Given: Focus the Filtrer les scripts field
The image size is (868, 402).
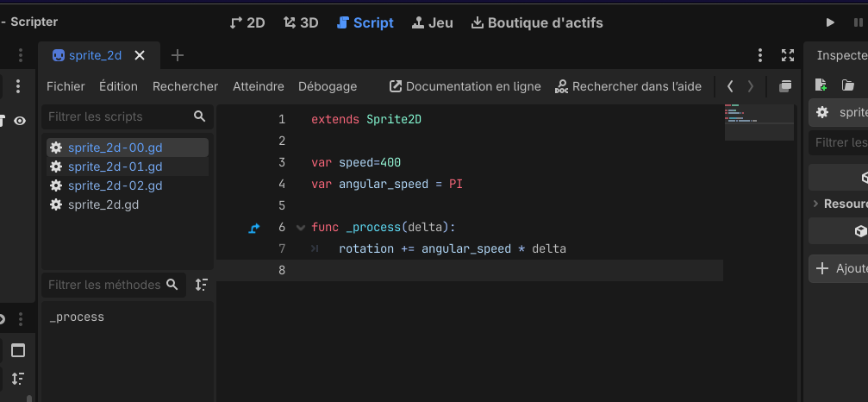Looking at the screenshot, I should coord(128,116).
